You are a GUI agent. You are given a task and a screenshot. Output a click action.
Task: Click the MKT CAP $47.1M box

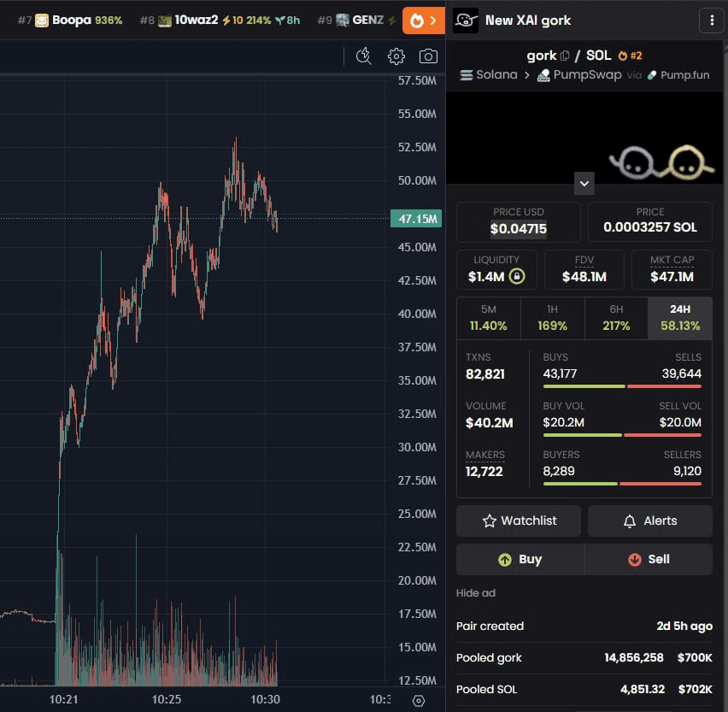[672, 269]
